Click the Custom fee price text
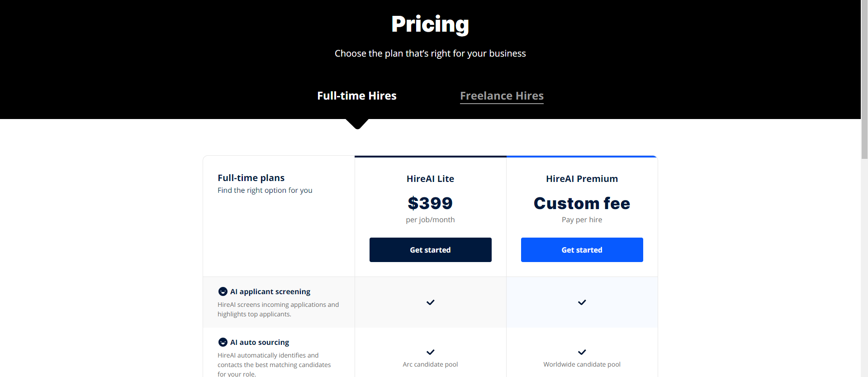Image resolution: width=868 pixels, height=377 pixels. (582, 203)
